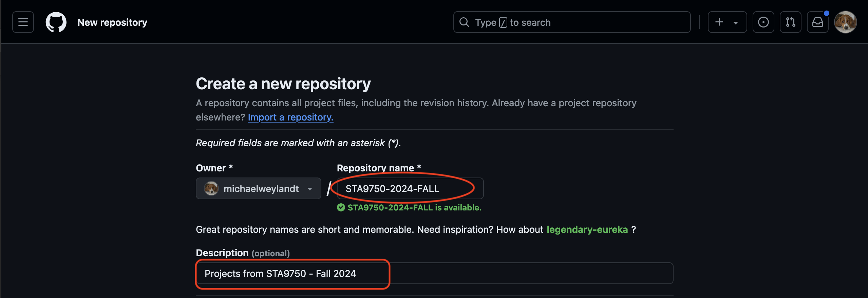Use the legendary-eureka name suggestion
The image size is (868, 298).
(587, 229)
